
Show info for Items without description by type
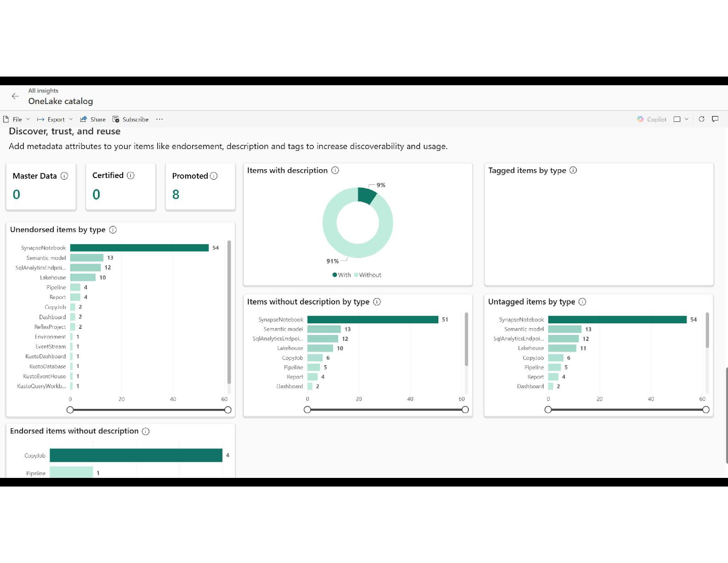[377, 302]
